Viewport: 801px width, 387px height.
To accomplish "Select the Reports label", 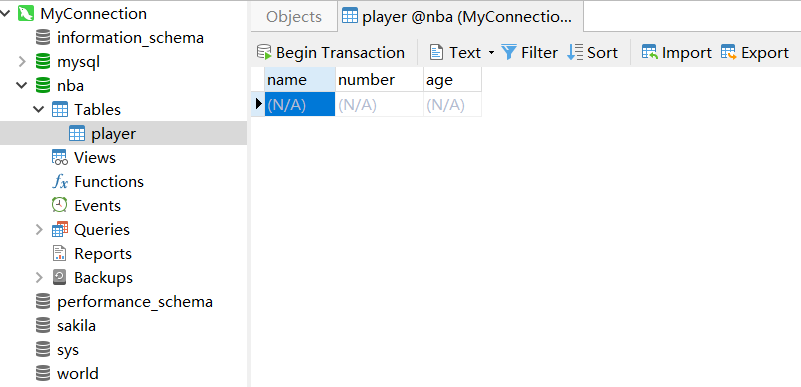I will click(103, 254).
